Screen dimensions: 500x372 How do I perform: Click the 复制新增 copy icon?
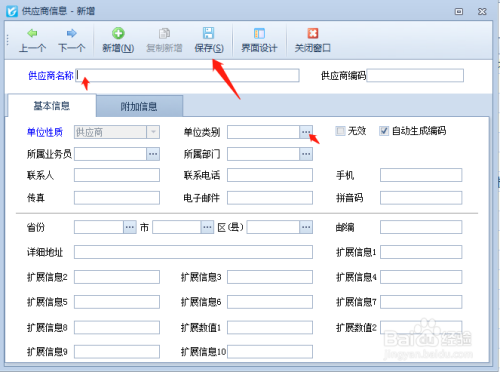(x=164, y=34)
